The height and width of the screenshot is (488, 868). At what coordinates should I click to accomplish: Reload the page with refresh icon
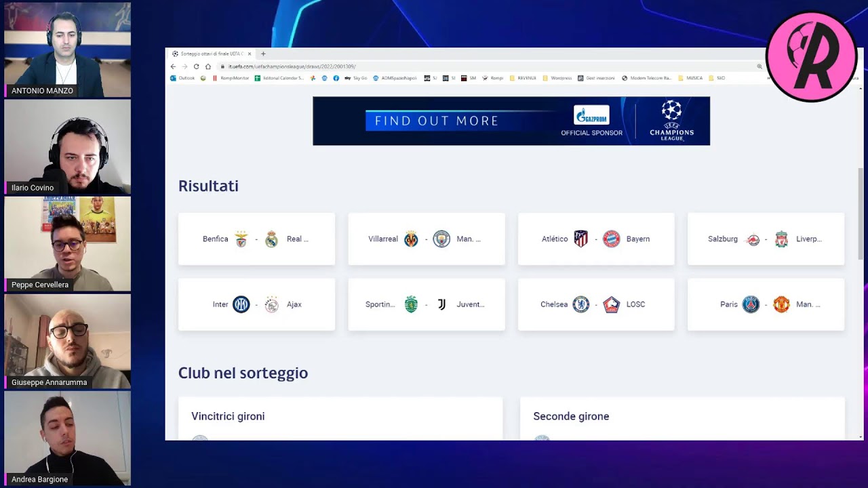[196, 66]
